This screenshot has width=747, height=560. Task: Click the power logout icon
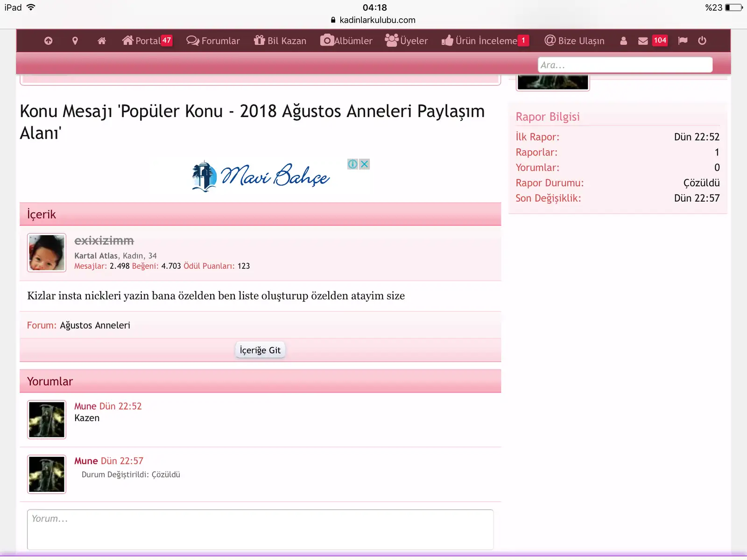coord(702,41)
